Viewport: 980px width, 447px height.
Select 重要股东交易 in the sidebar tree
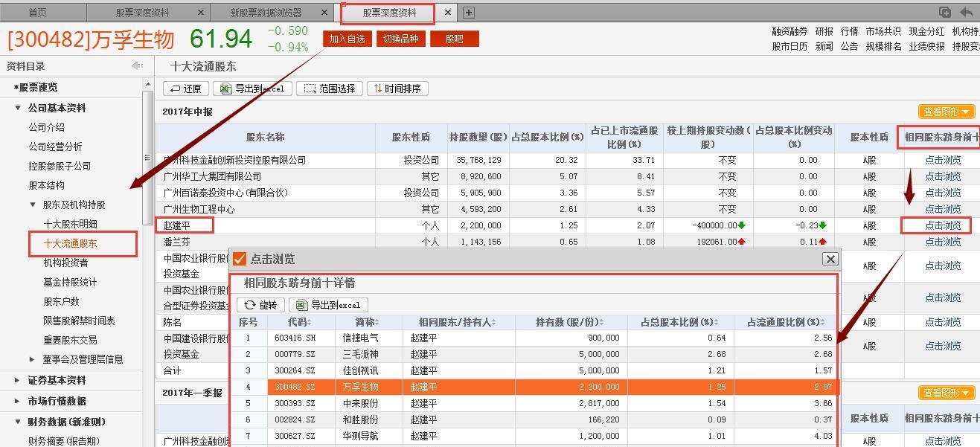71,340
